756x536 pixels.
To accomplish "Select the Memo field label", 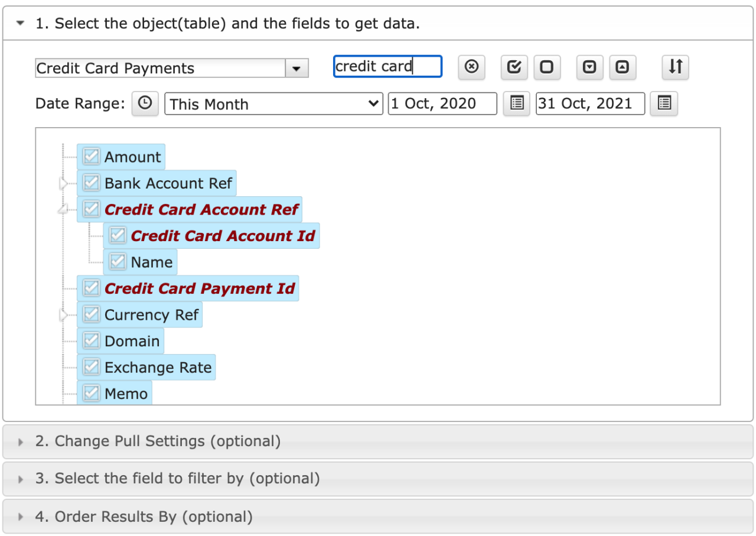I will (126, 393).
